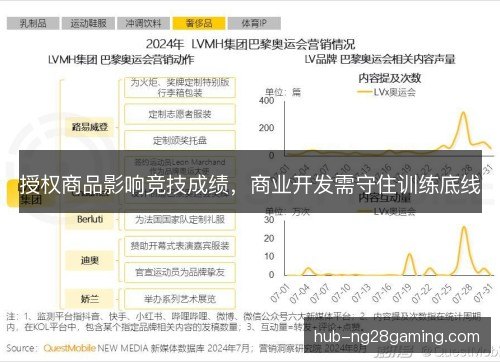Click the LVx奥运会 legend in the upper chart
The height and width of the screenshot is (362, 500).
(387, 92)
